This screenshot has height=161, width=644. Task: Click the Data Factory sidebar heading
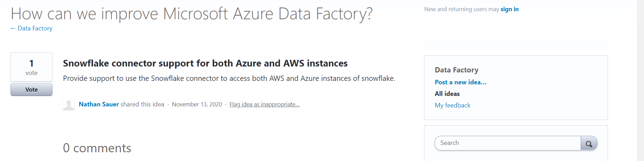coord(457,70)
